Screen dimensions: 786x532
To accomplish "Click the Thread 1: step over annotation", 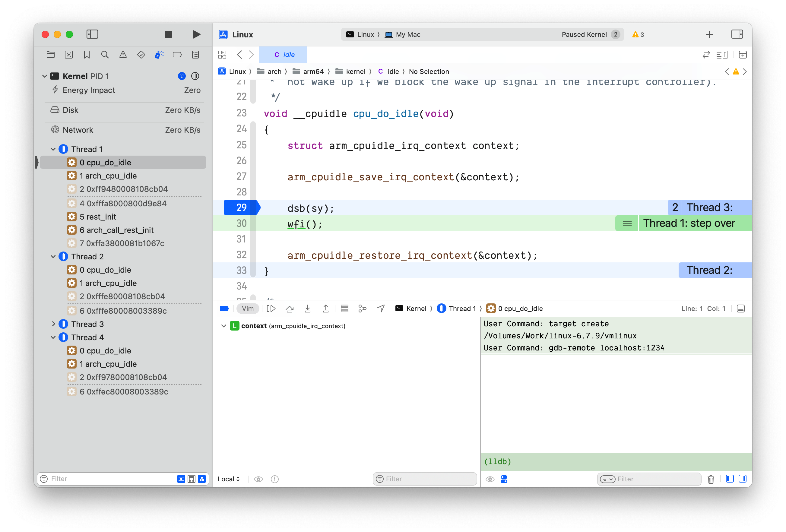I will (689, 223).
